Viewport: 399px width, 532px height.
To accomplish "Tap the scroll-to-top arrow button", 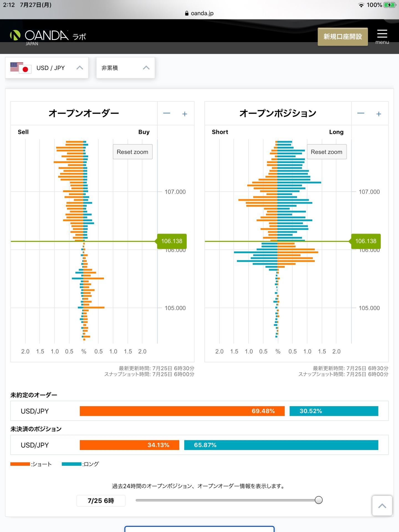I will click(x=382, y=506).
